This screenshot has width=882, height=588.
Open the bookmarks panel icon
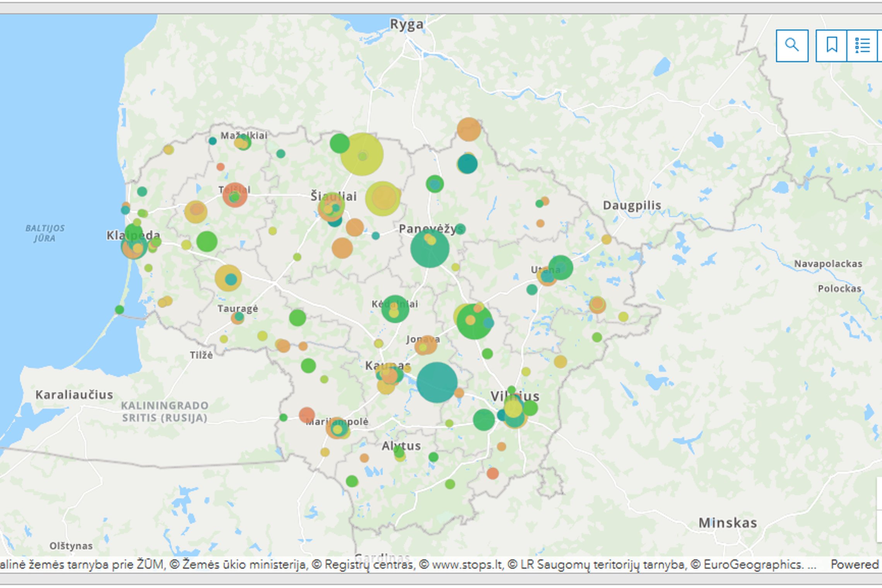coord(831,45)
